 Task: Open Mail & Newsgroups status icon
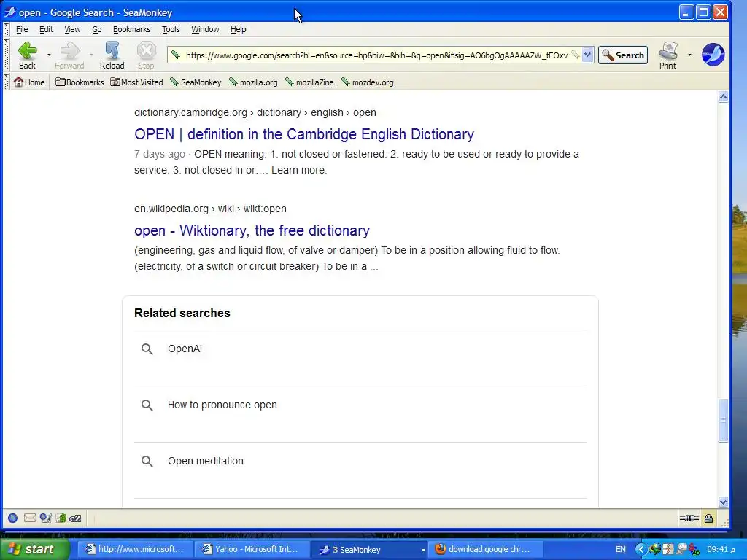30,518
